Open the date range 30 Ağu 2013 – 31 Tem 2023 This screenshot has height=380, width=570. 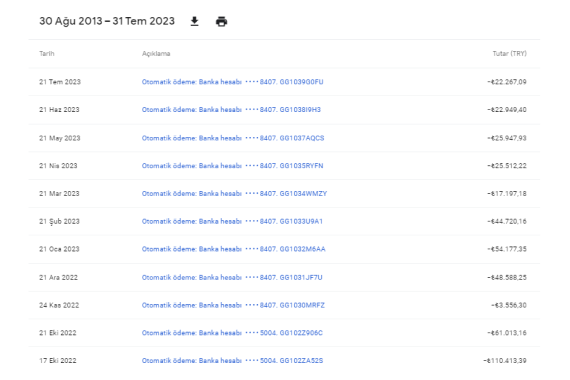[107, 21]
